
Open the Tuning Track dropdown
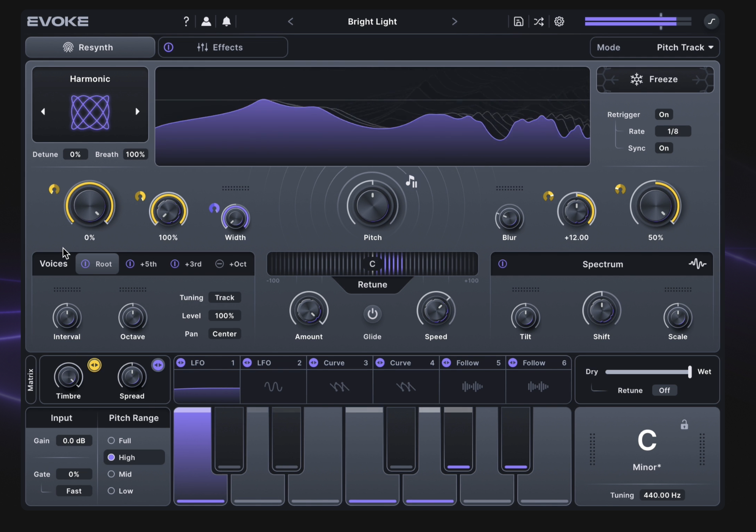click(224, 298)
